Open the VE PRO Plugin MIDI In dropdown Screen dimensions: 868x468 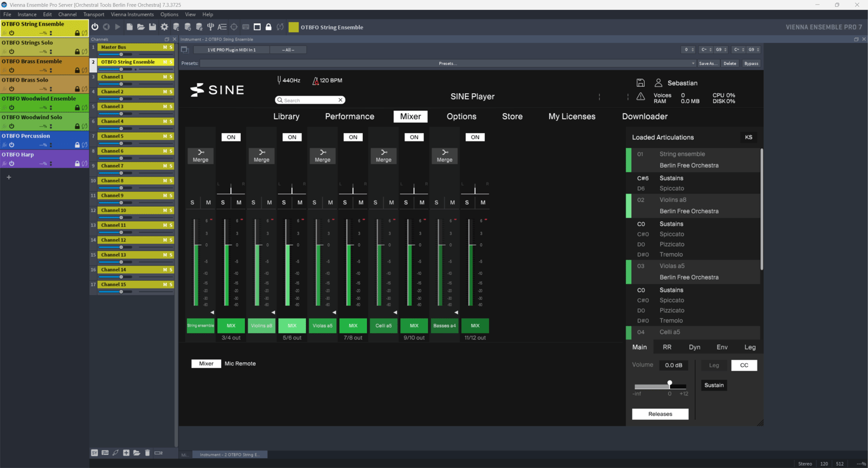231,50
